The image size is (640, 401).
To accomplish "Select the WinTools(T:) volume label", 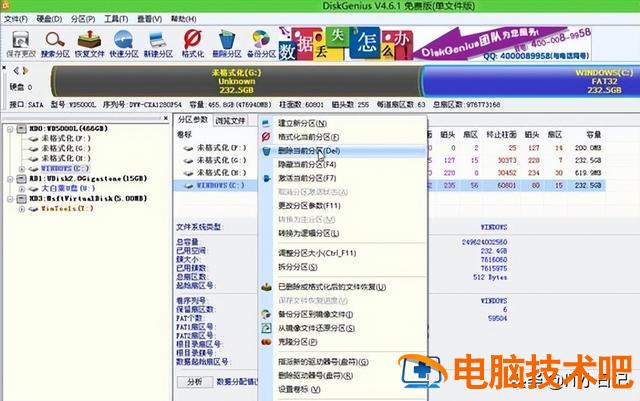I will tap(67, 208).
